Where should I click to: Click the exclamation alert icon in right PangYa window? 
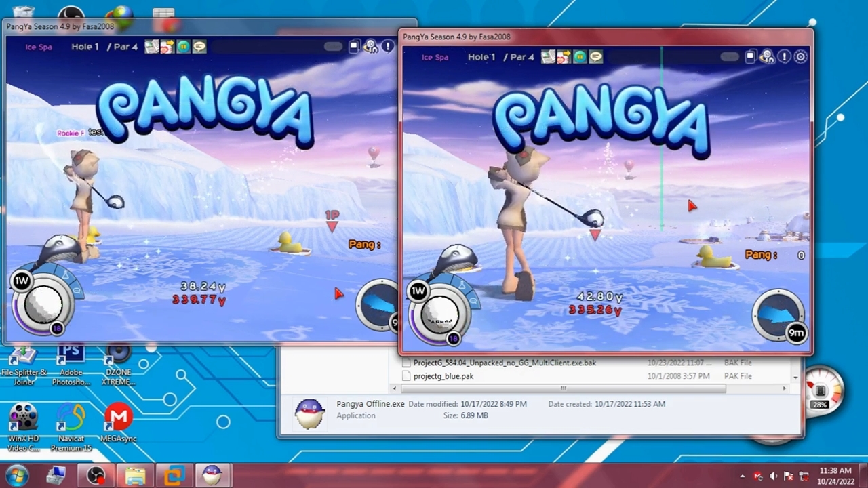click(x=785, y=57)
